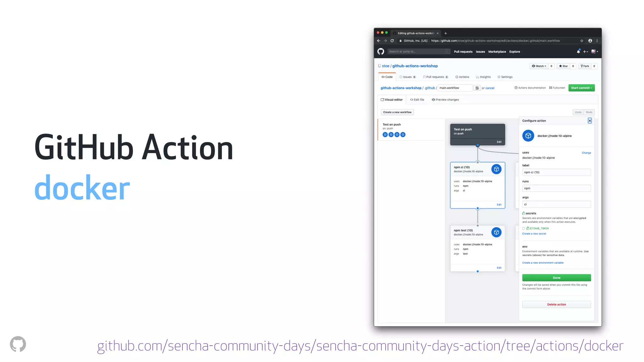This screenshot has height=362, width=644.
Task: Open the browser profile avatar icon
Action: coord(590,41)
